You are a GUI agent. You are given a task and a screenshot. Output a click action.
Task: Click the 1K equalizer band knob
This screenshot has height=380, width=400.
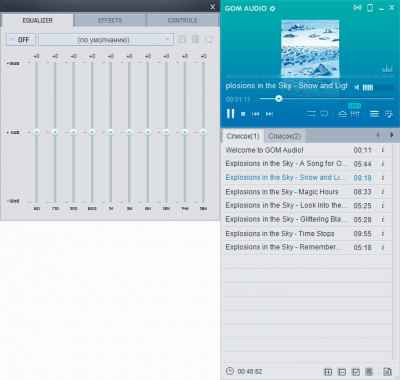[x=111, y=132]
